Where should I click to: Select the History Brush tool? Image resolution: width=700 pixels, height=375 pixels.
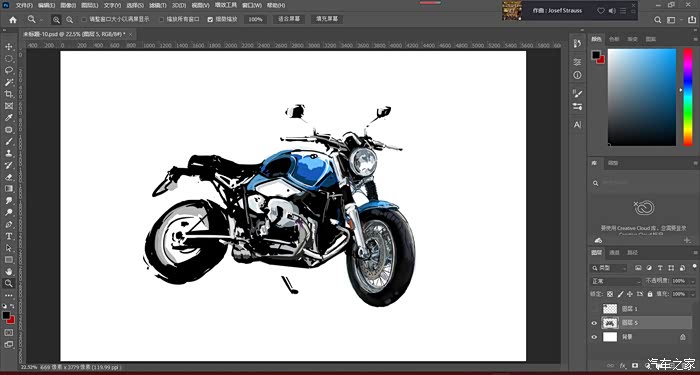point(8,165)
